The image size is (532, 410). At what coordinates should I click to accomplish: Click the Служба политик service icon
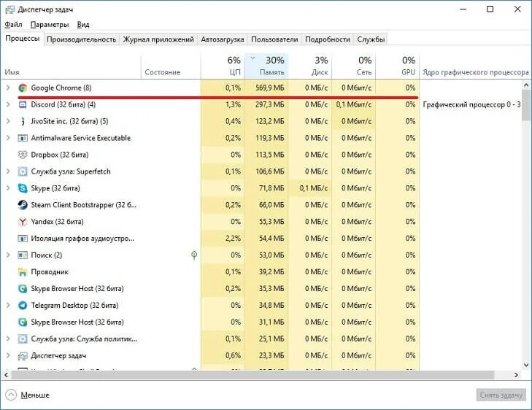pos(23,339)
